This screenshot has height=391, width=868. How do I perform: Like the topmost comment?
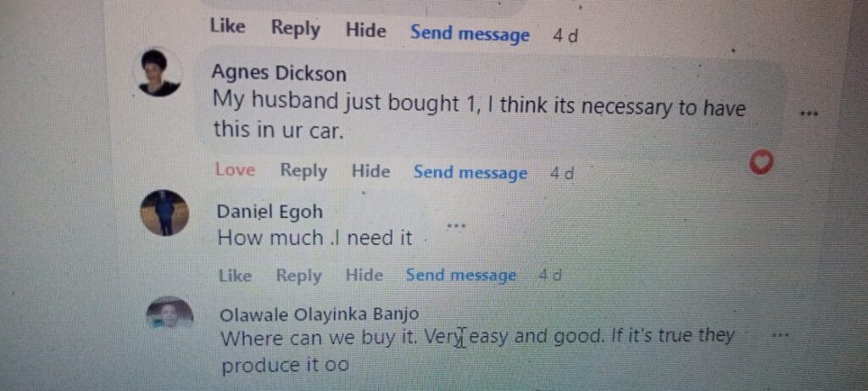pyautogui.click(x=227, y=25)
